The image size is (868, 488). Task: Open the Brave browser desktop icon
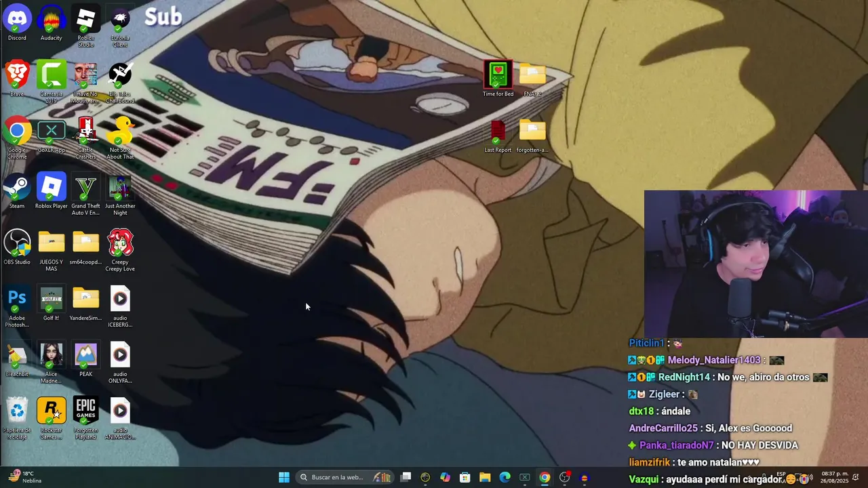click(x=17, y=79)
